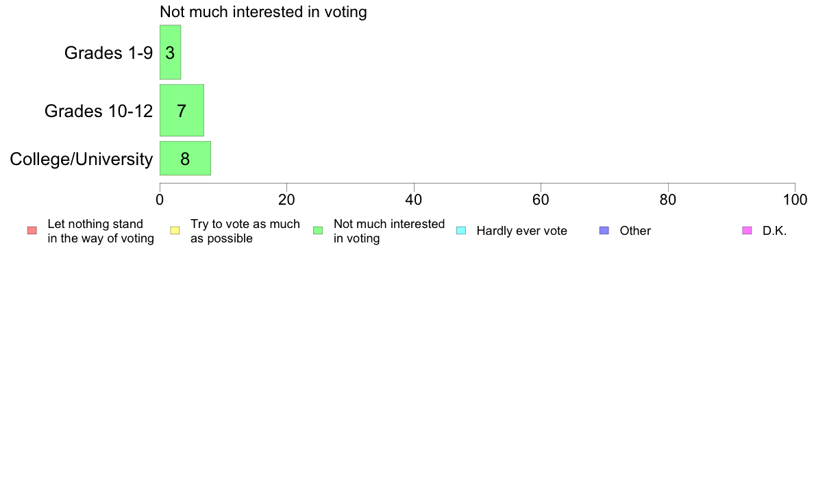Click the blue Other legend swatch
Viewport: 814px width, 504px height.
[604, 231]
